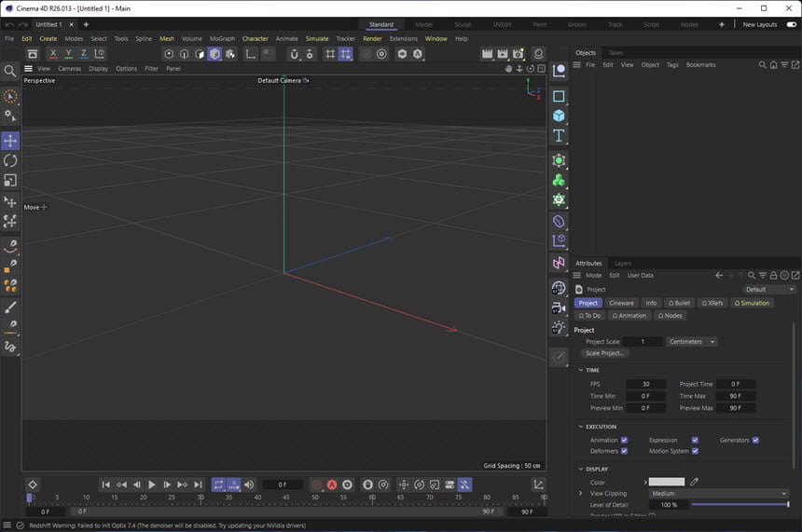The height and width of the screenshot is (532, 802).
Task: Open the Simulation tab button
Action: pos(752,303)
